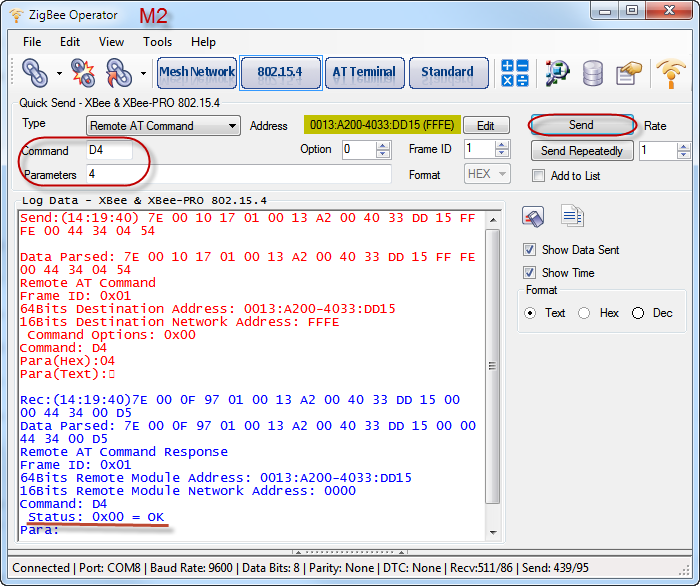Open the File menu
Screen dimensions: 700x586
pyautogui.click(x=32, y=42)
